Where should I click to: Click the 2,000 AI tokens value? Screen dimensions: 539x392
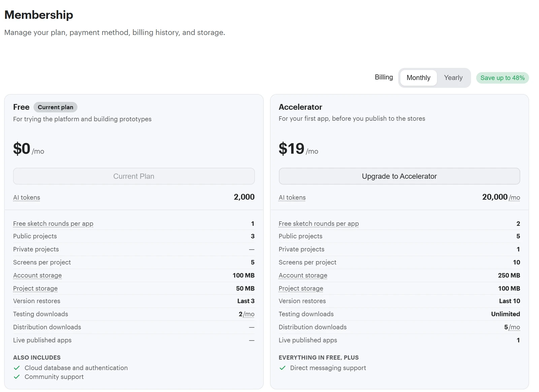click(244, 197)
